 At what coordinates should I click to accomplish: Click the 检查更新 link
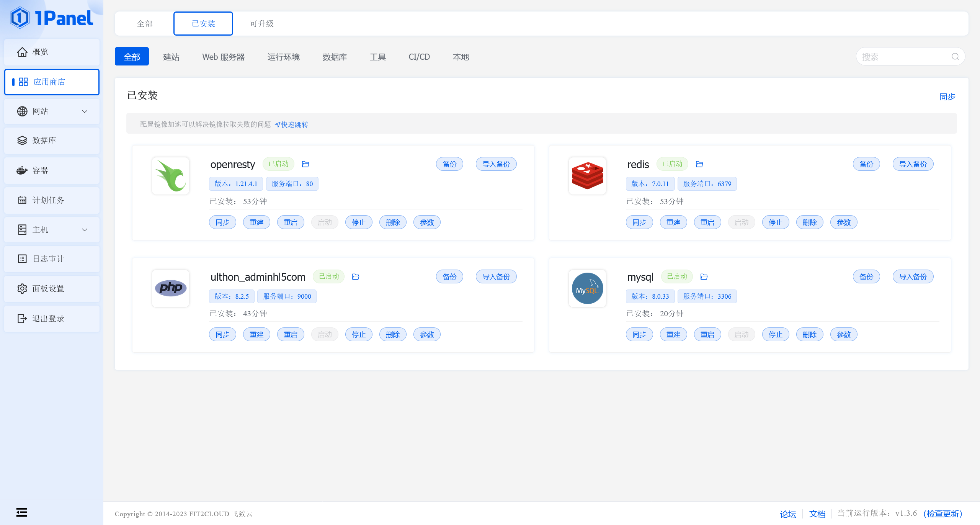click(x=943, y=514)
